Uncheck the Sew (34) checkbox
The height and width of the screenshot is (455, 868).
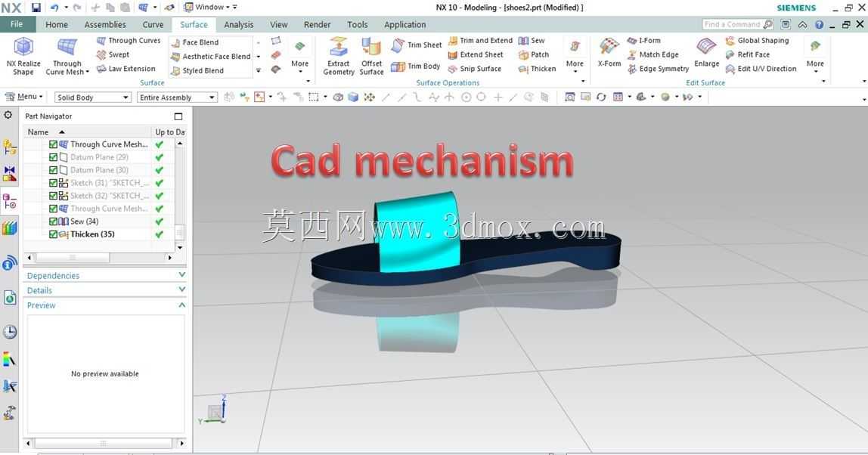[x=53, y=221]
